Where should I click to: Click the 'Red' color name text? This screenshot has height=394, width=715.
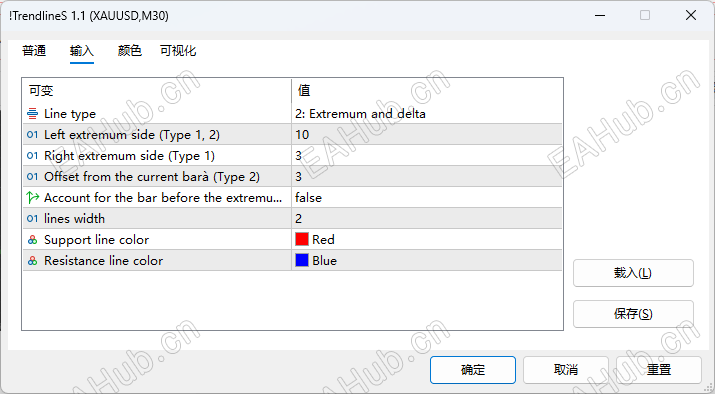323,239
